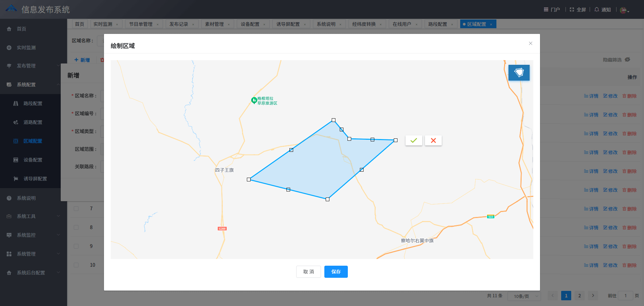Confirm the polygon with green checkmark
Viewport: 644px width, 306px height.
(x=414, y=140)
